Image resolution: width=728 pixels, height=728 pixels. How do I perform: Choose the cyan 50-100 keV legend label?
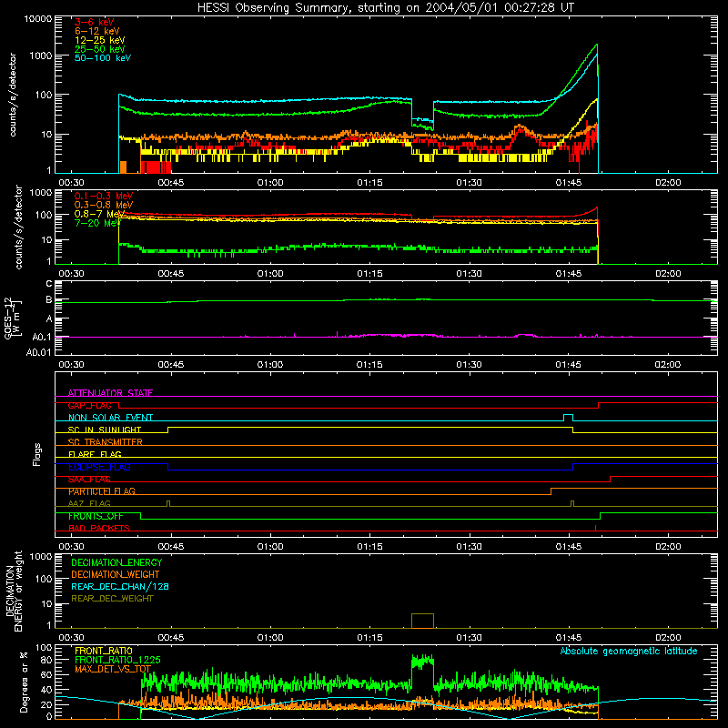[103, 58]
